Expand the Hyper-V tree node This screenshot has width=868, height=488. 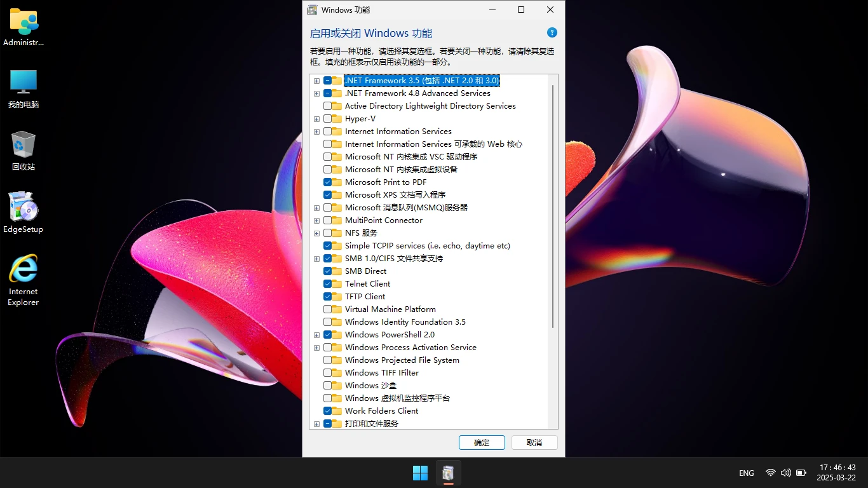tap(316, 119)
